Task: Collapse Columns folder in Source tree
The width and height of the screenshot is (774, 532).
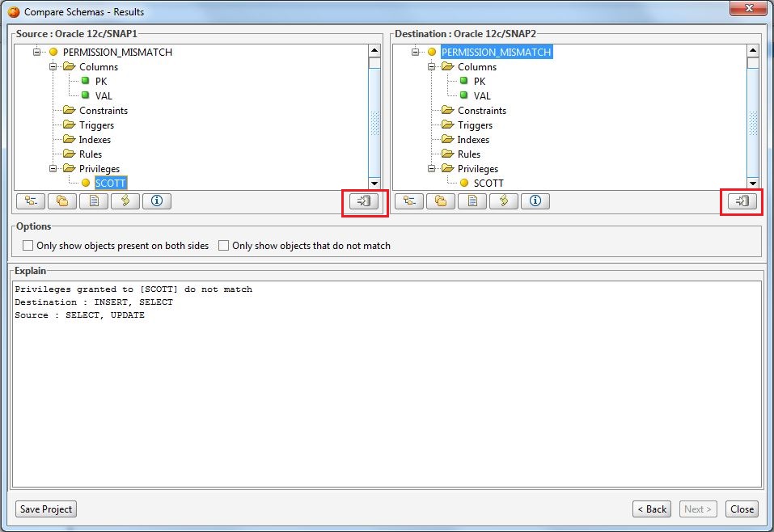Action: pos(53,66)
